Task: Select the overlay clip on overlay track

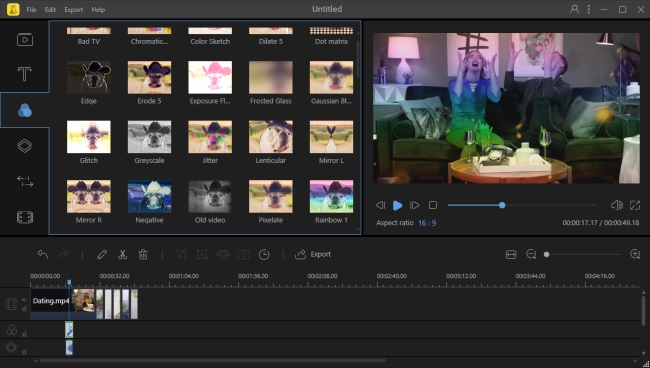Action: click(x=69, y=347)
